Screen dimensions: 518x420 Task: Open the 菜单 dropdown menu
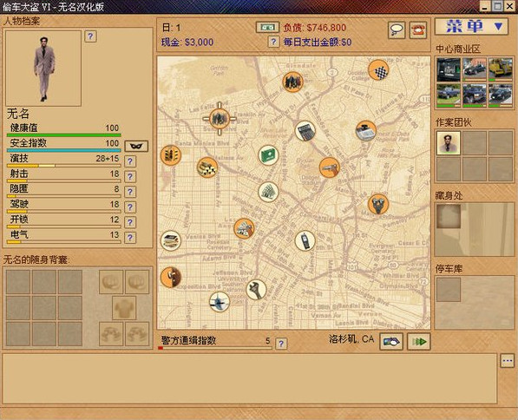tap(471, 26)
